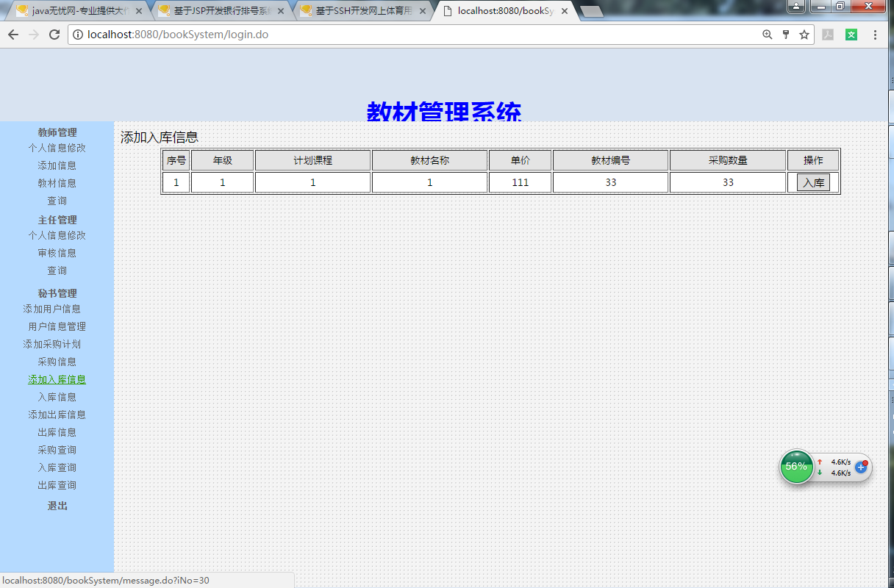Click the 教材编号 column header
894x588 pixels.
[x=611, y=160]
